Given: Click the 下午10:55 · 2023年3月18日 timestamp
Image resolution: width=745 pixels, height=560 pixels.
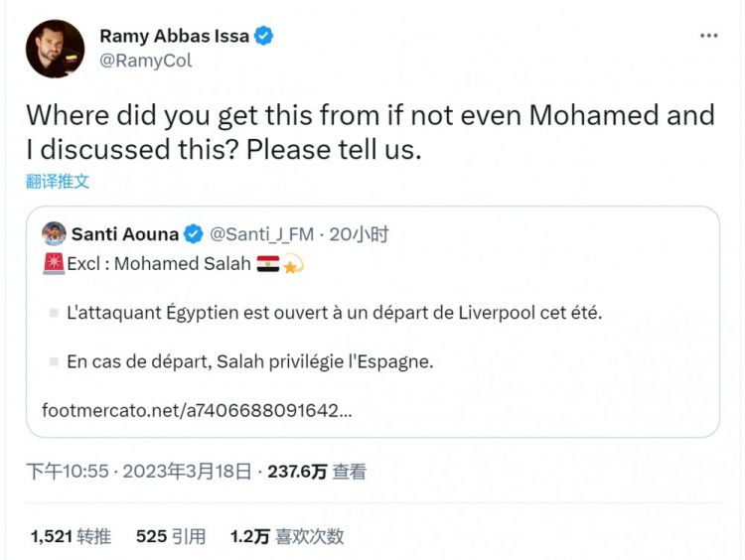Looking at the screenshot, I should [x=137, y=472].
